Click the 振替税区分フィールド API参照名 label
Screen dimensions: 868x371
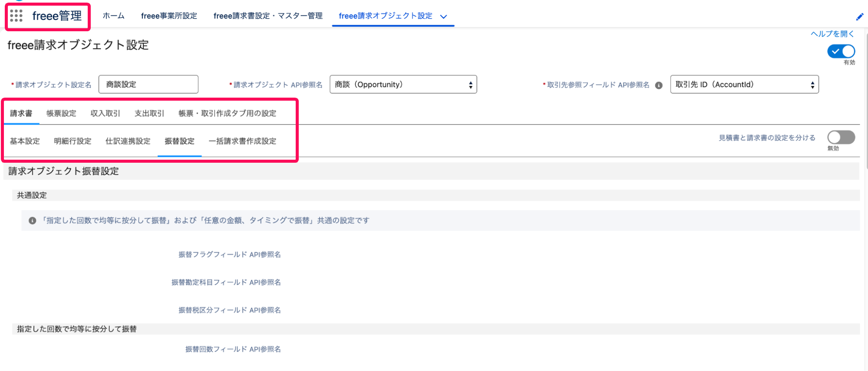[229, 310]
